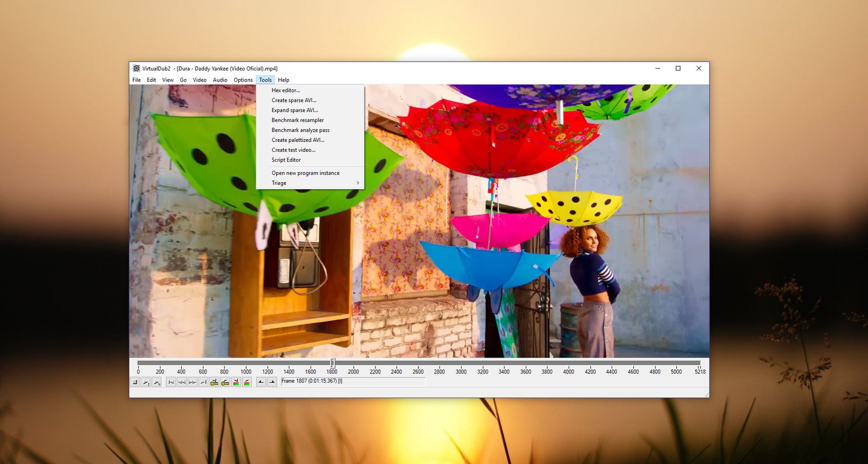Click the timeline position slider handle
Image resolution: width=868 pixels, height=464 pixels.
pyautogui.click(x=333, y=363)
